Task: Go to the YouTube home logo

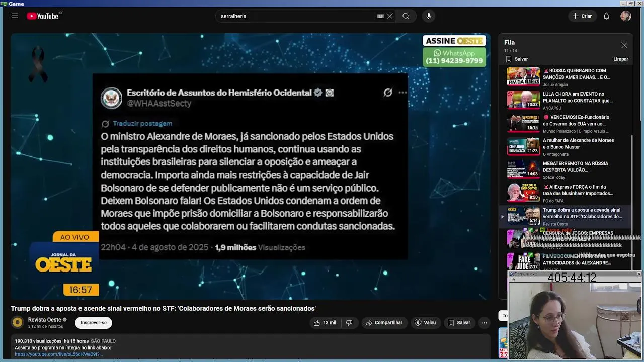Action: click(x=43, y=16)
